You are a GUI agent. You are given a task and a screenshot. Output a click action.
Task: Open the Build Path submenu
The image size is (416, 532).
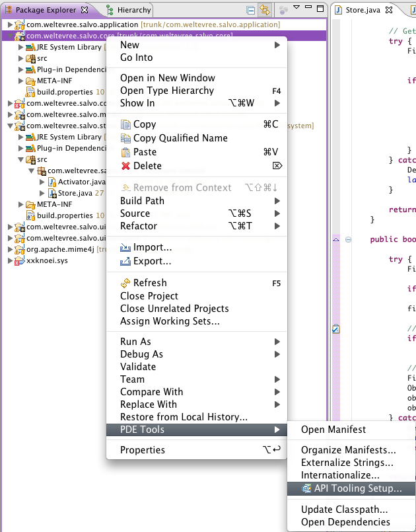click(197, 201)
